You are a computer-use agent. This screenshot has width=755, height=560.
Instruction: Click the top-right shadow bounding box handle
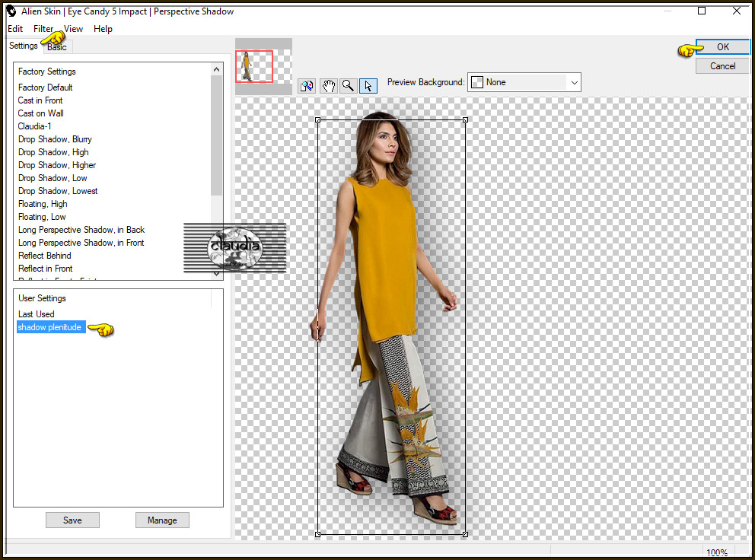pos(465,120)
